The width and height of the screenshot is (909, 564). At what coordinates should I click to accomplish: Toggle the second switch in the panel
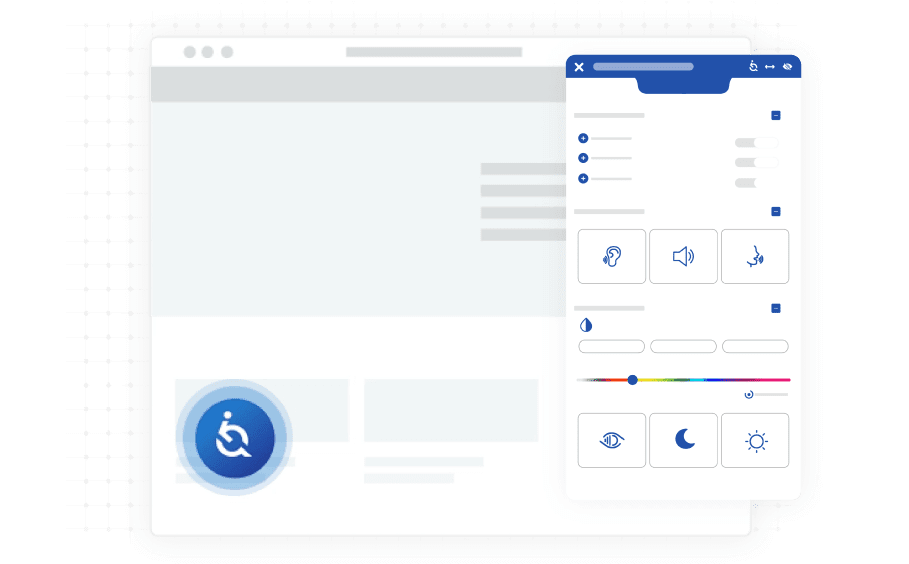coord(756,163)
